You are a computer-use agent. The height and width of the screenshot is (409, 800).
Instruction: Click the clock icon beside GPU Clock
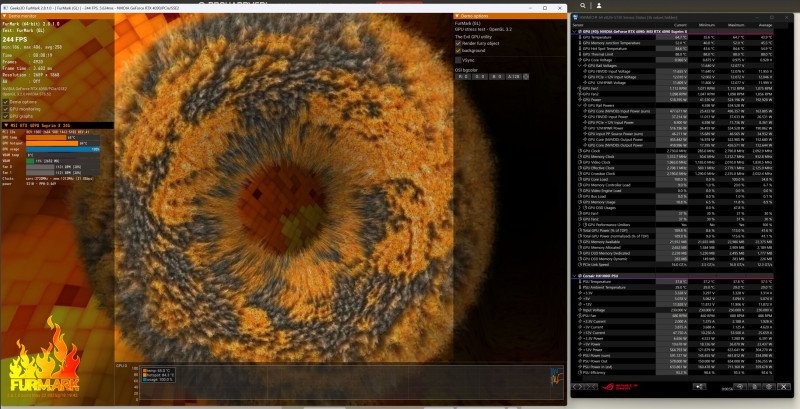pyautogui.click(x=580, y=150)
